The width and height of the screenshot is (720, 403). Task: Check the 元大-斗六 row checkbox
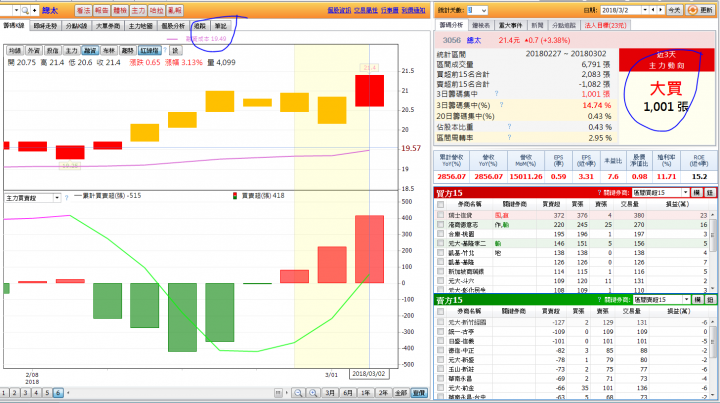441,281
